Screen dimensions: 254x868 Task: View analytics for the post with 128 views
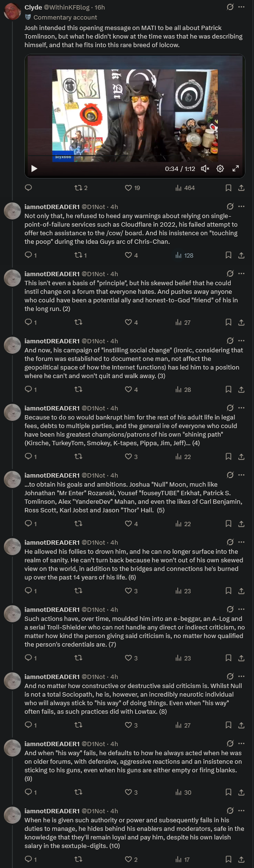coord(184,255)
